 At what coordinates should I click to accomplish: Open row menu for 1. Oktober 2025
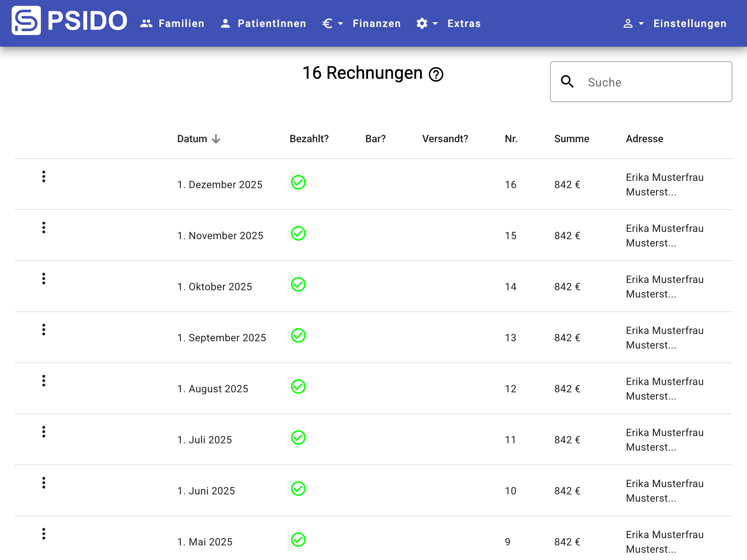point(44,279)
